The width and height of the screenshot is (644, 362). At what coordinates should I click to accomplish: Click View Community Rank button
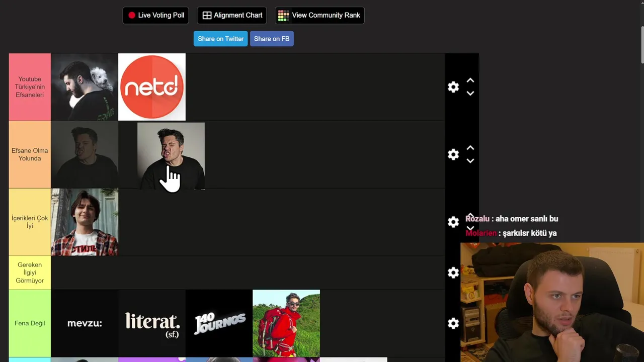(319, 15)
